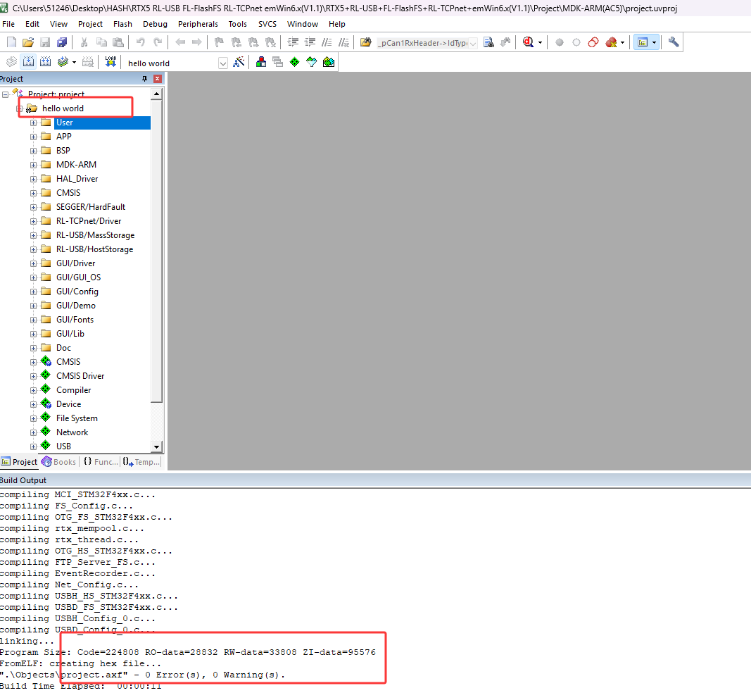Screen dimensions: 751x700
Task: Open the SVCS menu
Action: click(267, 24)
